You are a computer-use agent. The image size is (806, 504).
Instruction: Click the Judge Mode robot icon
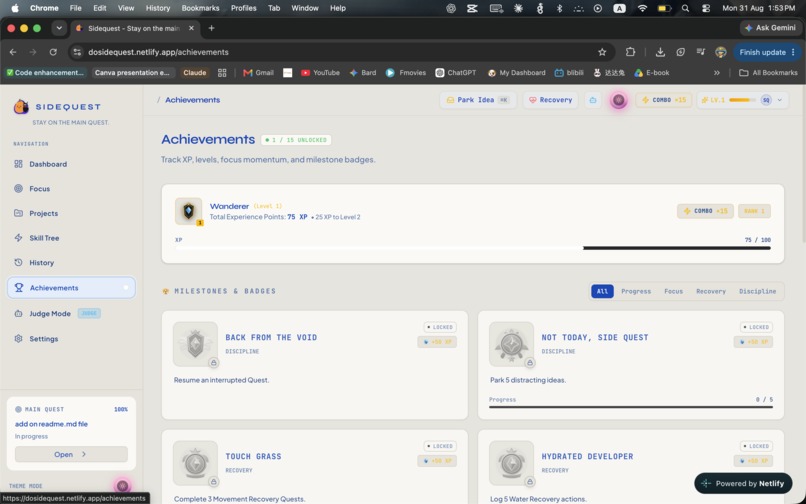tap(19, 314)
